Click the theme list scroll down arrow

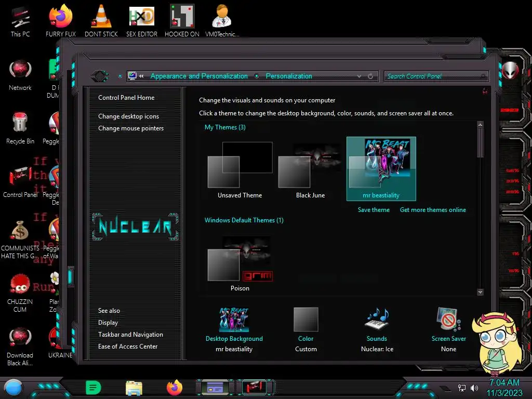pyautogui.click(x=480, y=292)
